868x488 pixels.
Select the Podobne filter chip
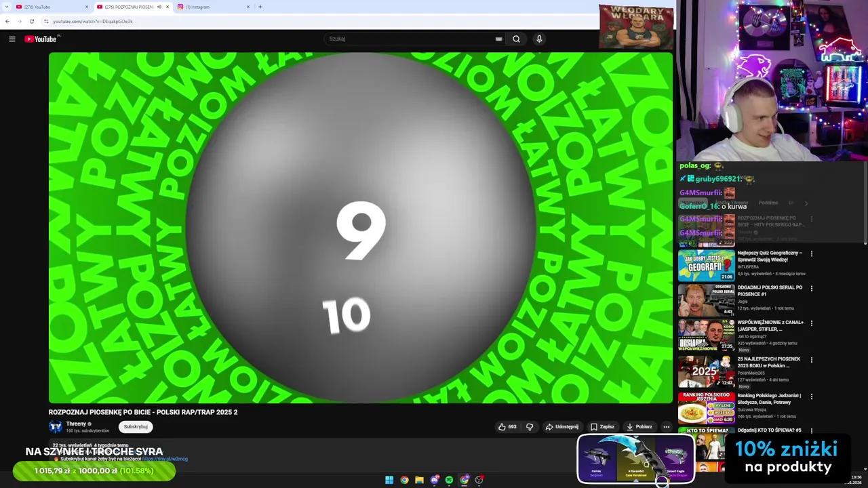click(x=768, y=203)
